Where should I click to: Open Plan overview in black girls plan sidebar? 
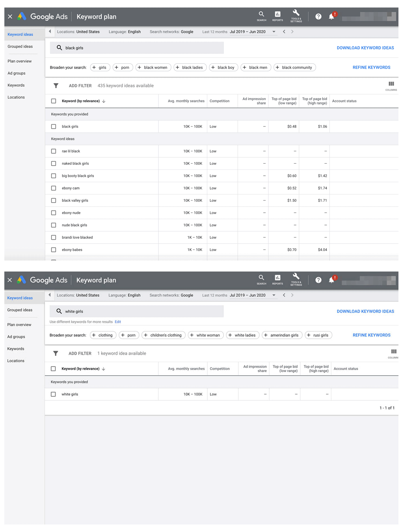coord(20,61)
